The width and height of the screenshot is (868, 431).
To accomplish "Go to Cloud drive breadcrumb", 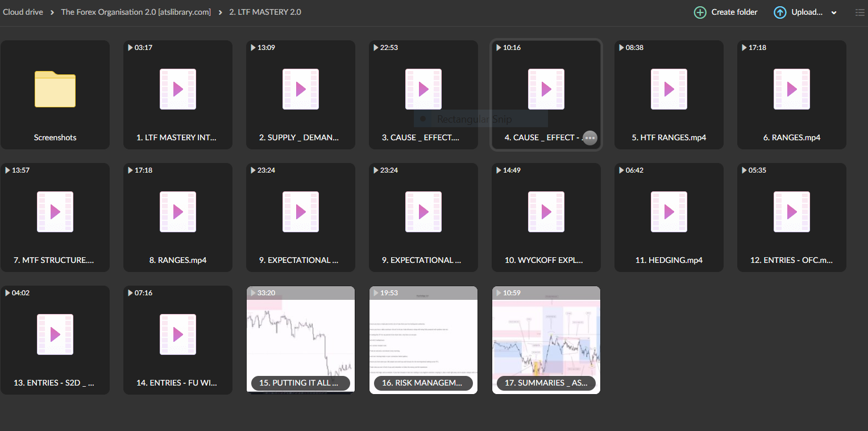I will pos(23,12).
